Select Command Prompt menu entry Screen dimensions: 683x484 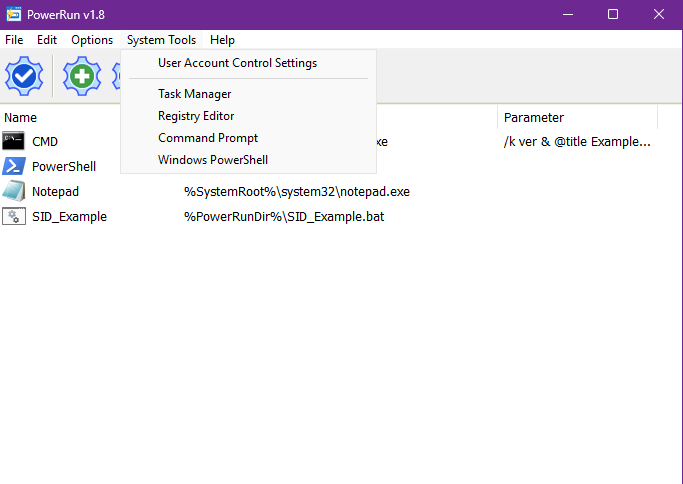click(248, 138)
